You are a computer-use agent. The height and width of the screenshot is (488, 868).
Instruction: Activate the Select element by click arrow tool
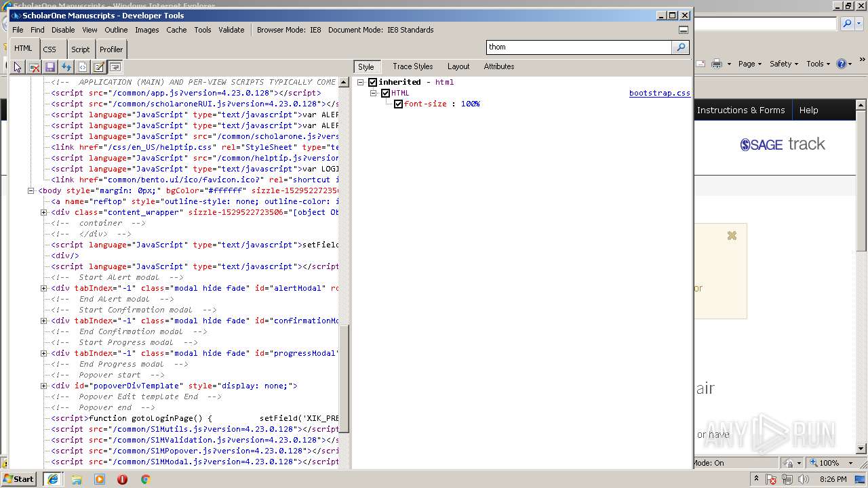tap(18, 67)
